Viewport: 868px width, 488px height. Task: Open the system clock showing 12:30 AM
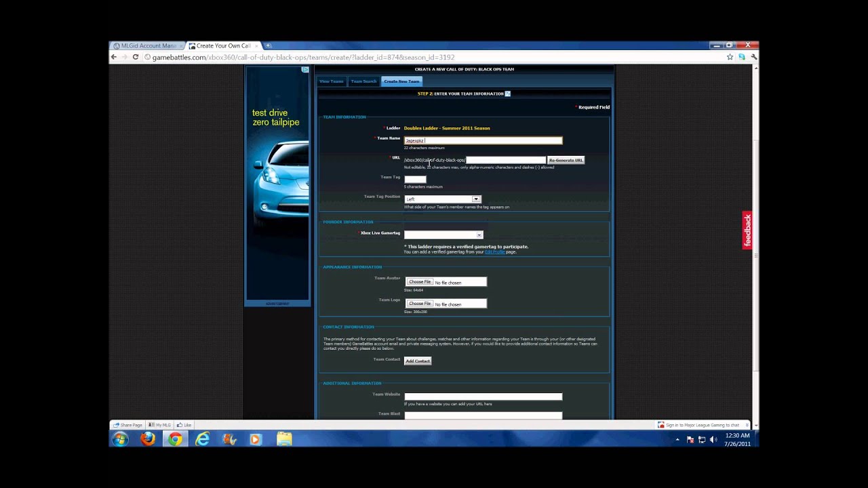[737, 439]
